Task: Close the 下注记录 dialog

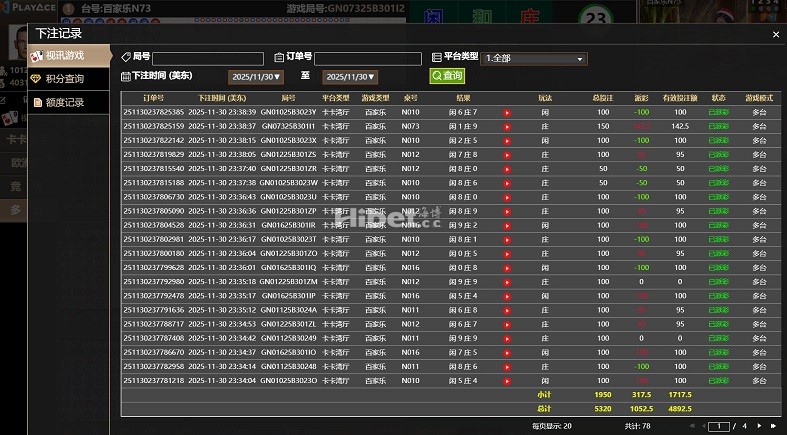Action: 776,34
